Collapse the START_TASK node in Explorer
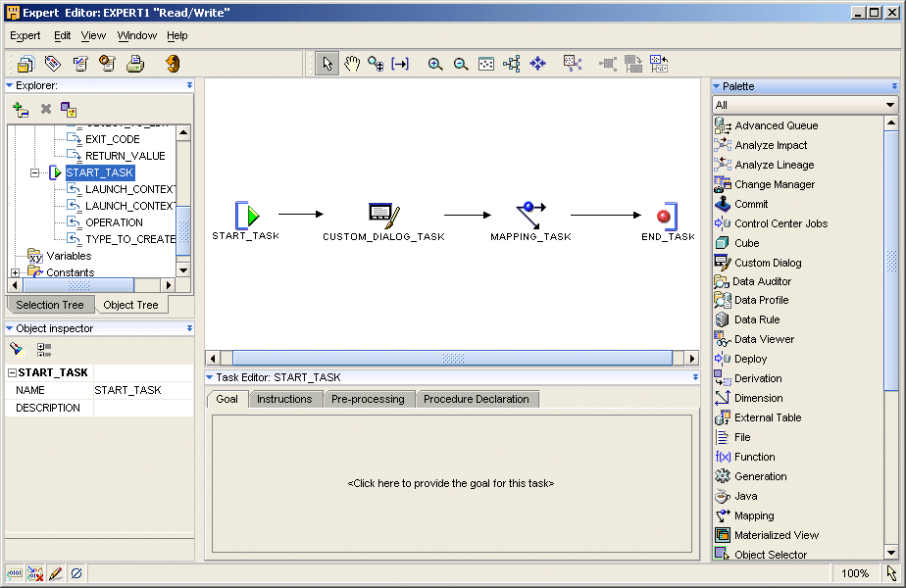 (x=34, y=172)
